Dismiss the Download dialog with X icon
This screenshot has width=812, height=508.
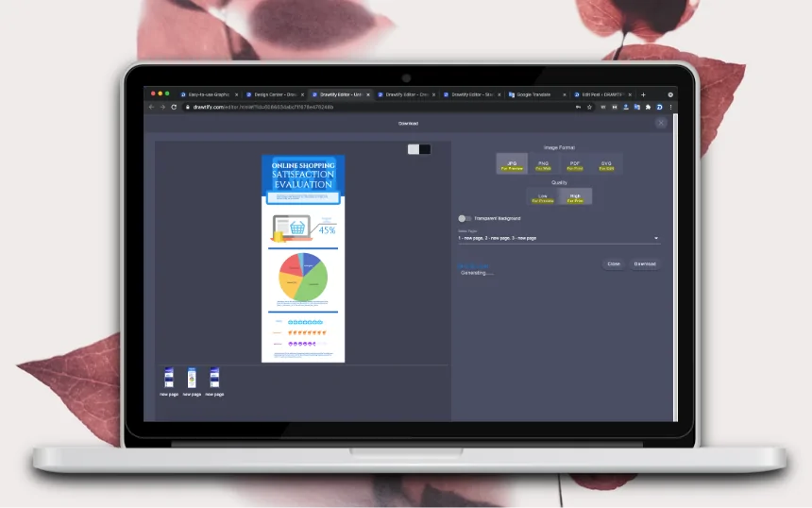point(661,124)
